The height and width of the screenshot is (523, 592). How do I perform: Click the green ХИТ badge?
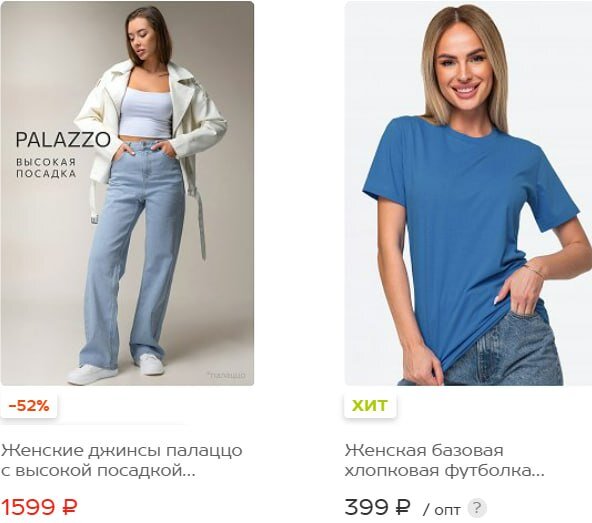(x=370, y=406)
